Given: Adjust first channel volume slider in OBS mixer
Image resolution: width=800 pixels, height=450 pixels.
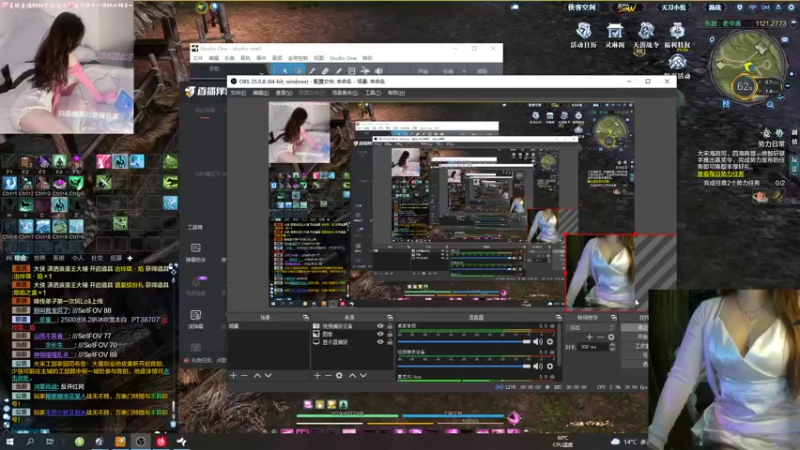Looking at the screenshot, I should pyautogui.click(x=464, y=341).
